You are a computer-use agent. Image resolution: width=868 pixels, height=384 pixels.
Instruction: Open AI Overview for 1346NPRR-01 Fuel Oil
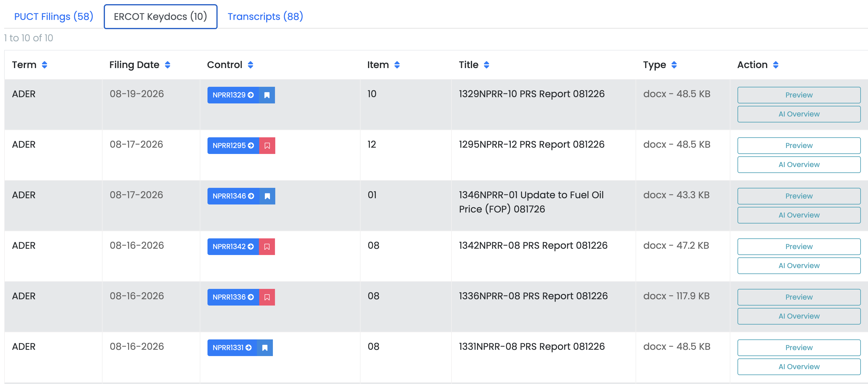pos(799,215)
